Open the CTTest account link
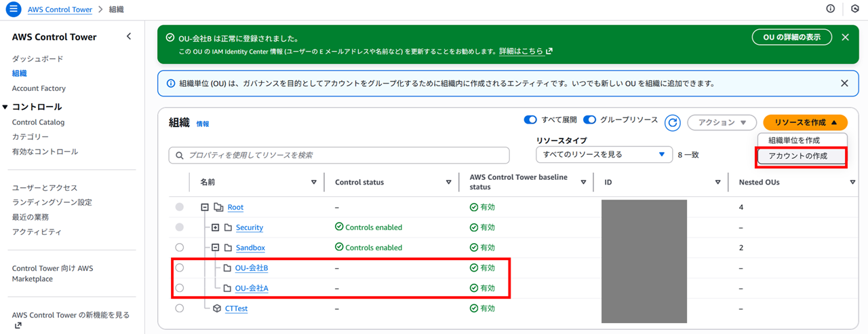The width and height of the screenshot is (868, 334). click(236, 309)
